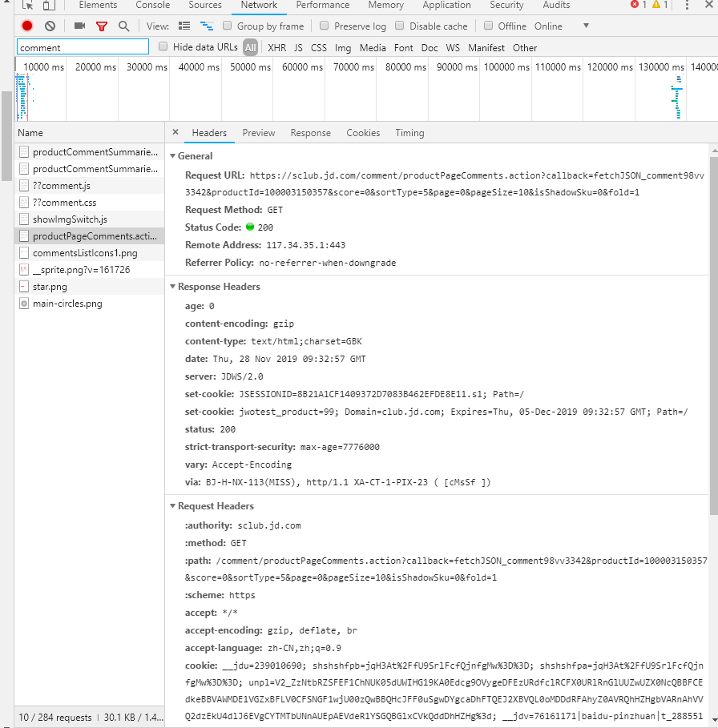Switch to the Console panel
This screenshot has height=728, width=718.
click(x=153, y=5)
